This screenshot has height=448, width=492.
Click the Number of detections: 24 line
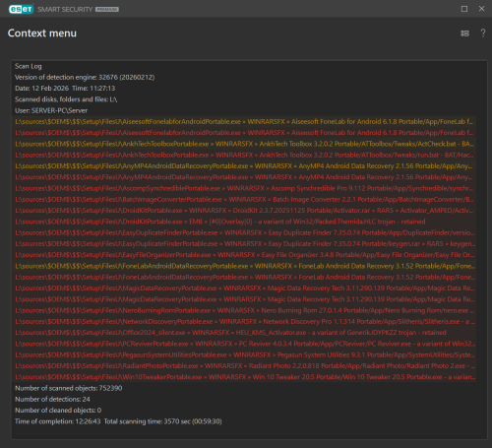(x=52, y=399)
